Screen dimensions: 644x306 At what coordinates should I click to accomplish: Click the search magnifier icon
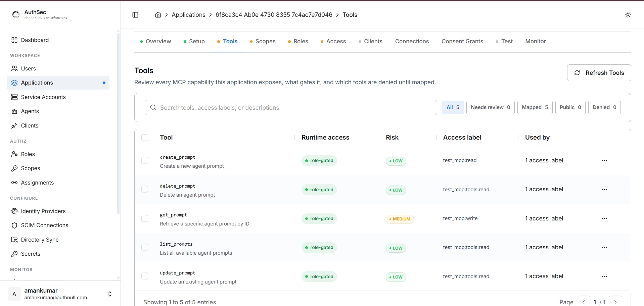[153, 107]
